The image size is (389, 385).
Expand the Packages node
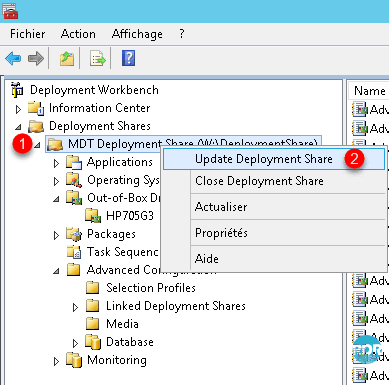[56, 235]
